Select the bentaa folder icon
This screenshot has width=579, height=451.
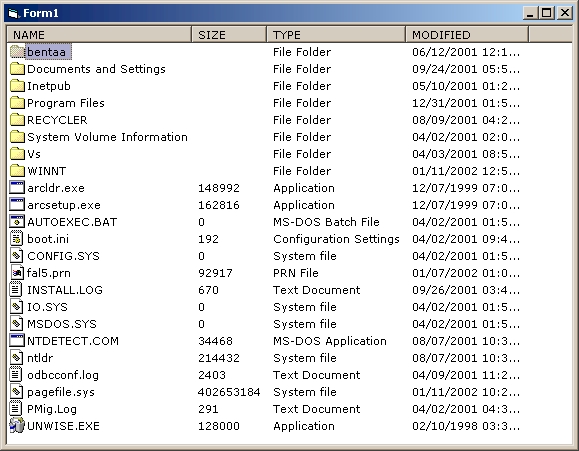coord(17,52)
